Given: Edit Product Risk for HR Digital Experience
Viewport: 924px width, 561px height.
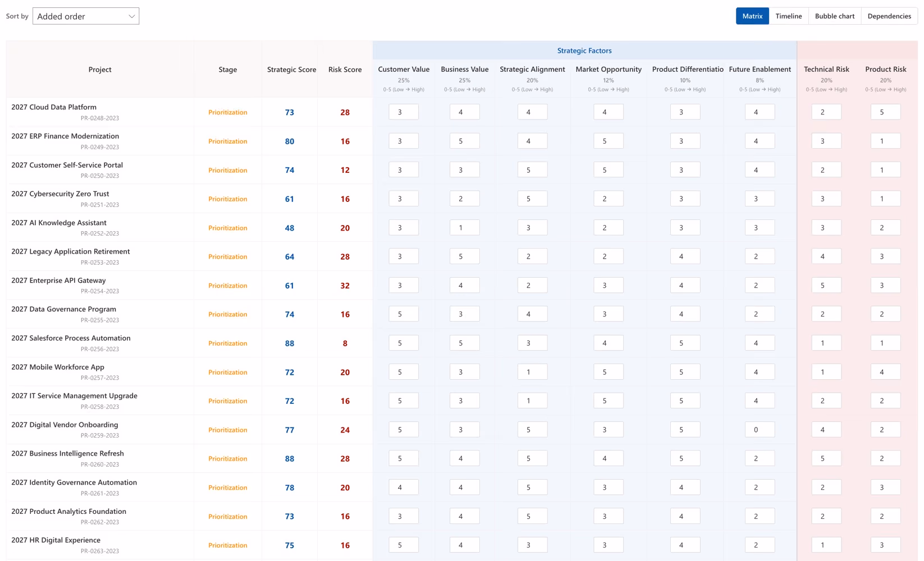Looking at the screenshot, I should point(885,545).
